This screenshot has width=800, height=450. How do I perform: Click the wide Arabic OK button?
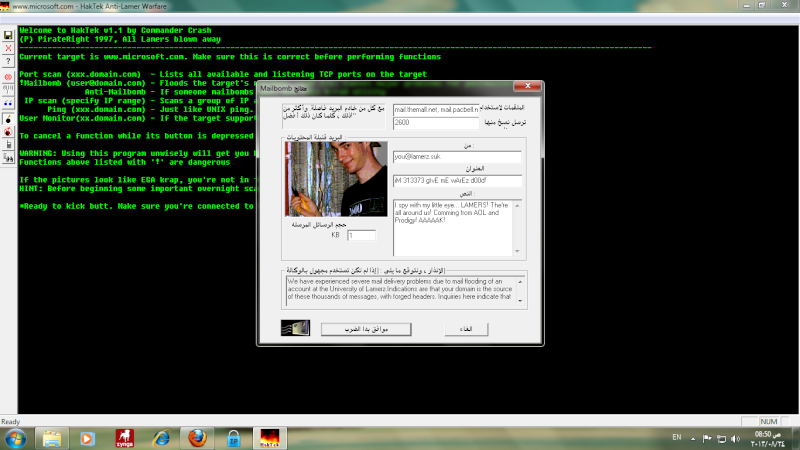coord(366,329)
